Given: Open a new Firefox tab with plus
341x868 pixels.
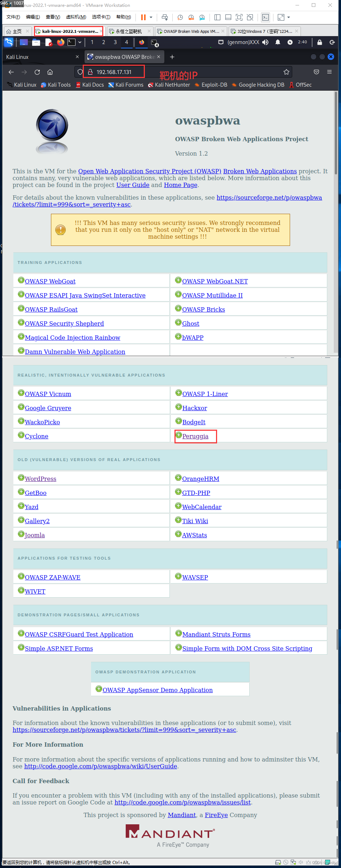Looking at the screenshot, I should coord(172,57).
